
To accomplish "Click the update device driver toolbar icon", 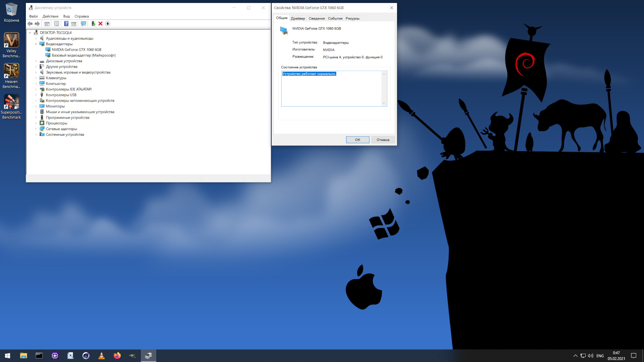I will pyautogui.click(x=93, y=23).
